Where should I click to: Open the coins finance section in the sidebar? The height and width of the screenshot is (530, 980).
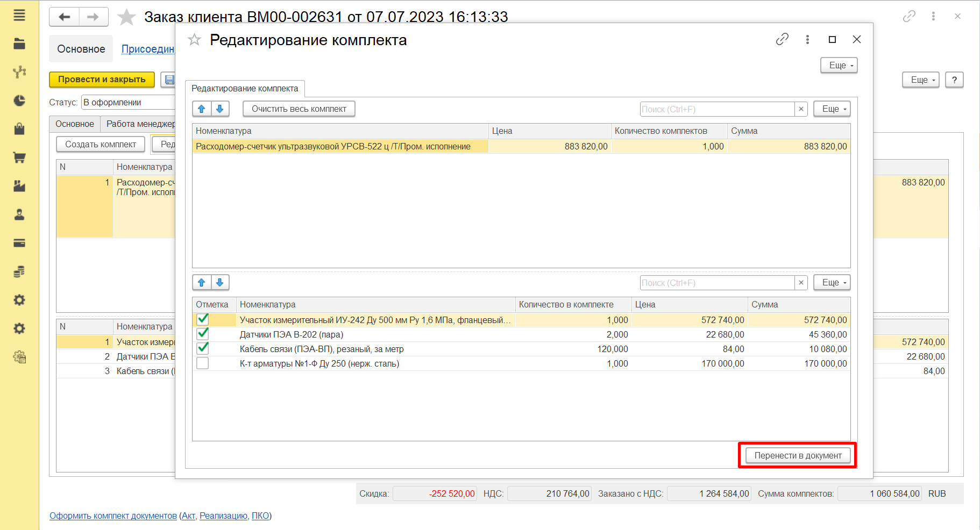click(19, 271)
